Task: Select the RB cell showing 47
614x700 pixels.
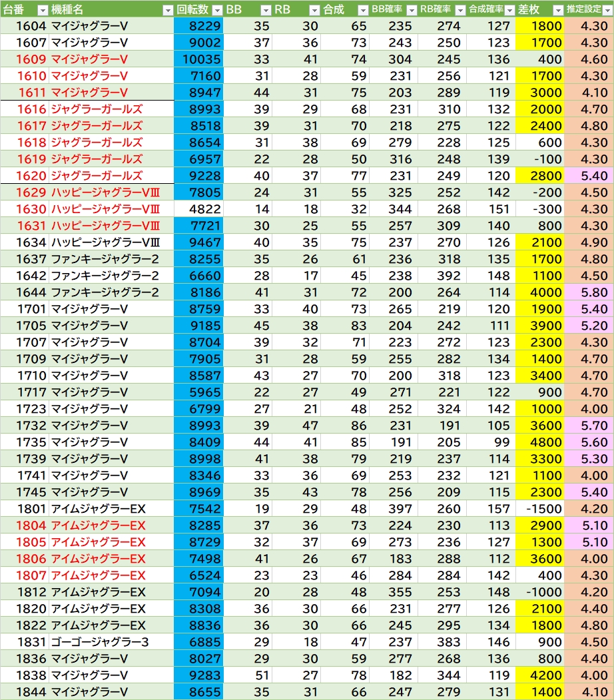Action: (296, 426)
